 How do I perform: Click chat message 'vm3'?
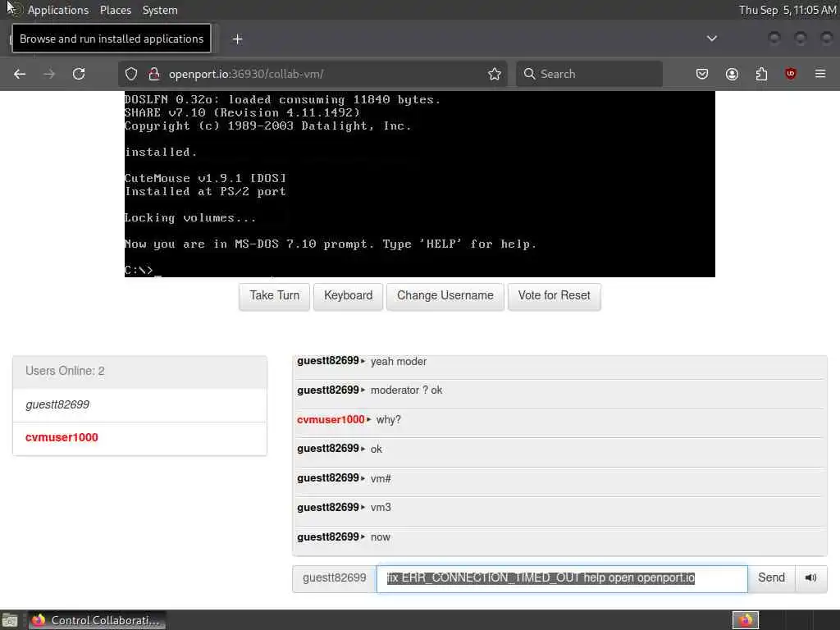point(381,507)
